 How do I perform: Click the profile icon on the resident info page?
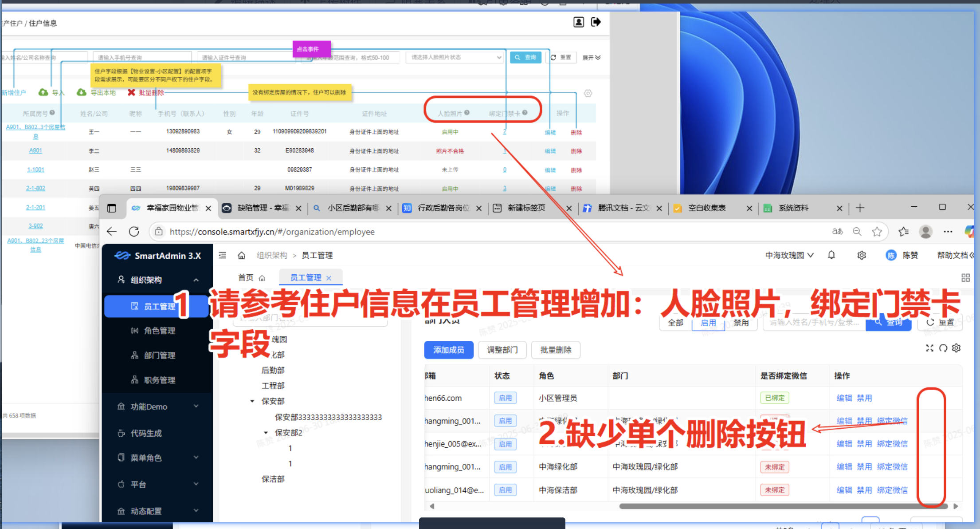click(x=578, y=22)
